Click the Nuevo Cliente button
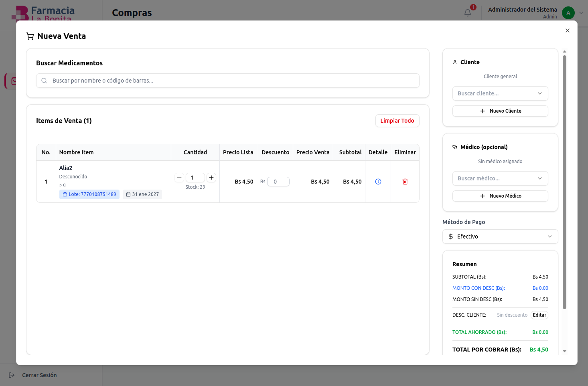Screen dimensions: 588x386 [x=500, y=111]
